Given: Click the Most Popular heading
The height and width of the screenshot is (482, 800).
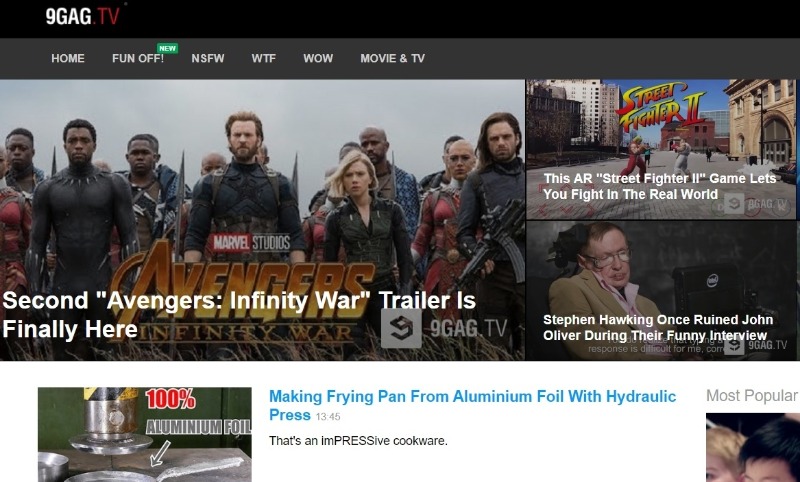Looking at the screenshot, I should click(752, 395).
